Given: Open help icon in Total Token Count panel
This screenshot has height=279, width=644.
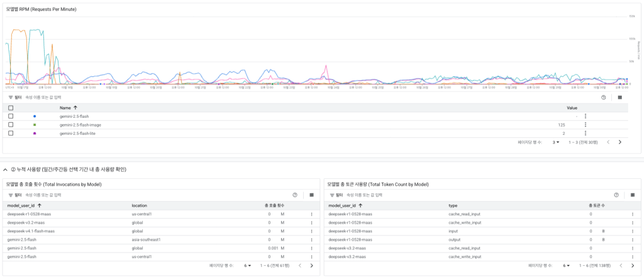Looking at the screenshot, I should click(x=616, y=195).
